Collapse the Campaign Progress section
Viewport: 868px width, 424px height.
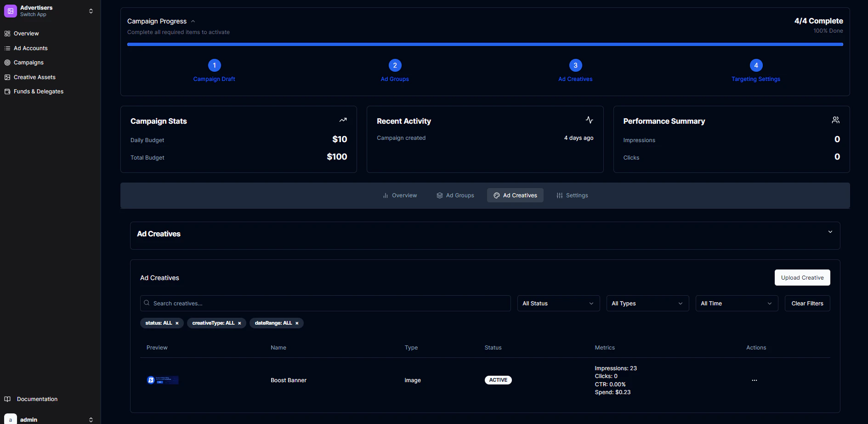coord(193,21)
